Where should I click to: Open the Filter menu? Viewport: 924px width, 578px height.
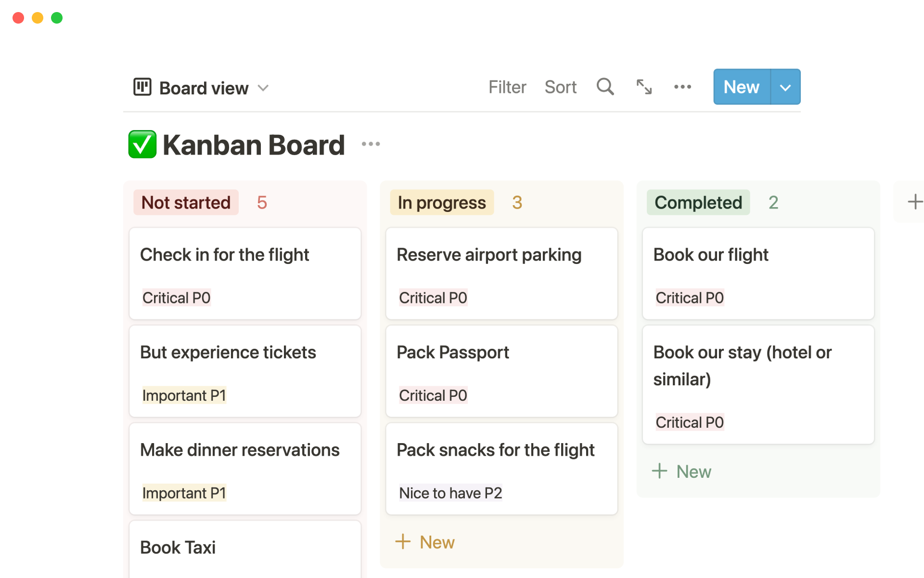click(x=507, y=87)
